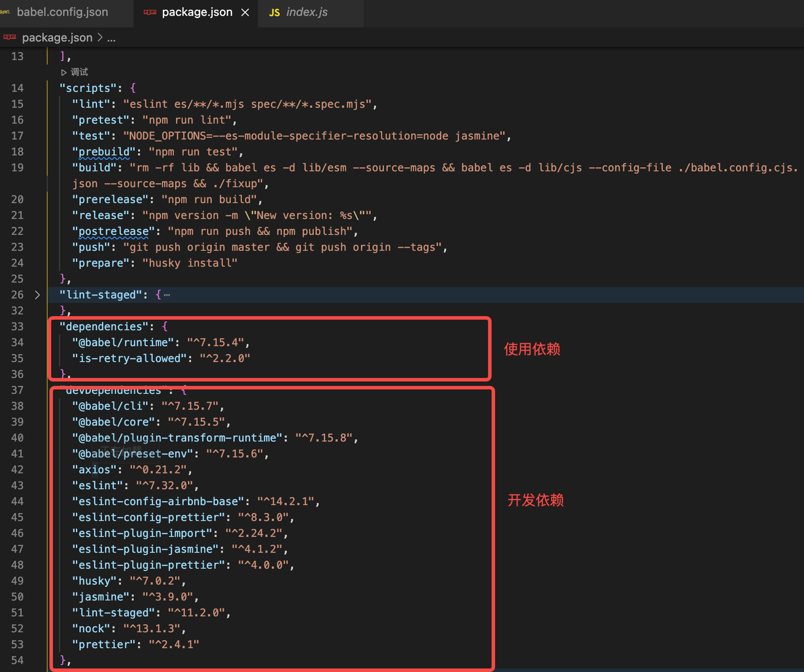
Task: Click the folded ellipsis after lint-staged brace
Action: click(x=167, y=295)
